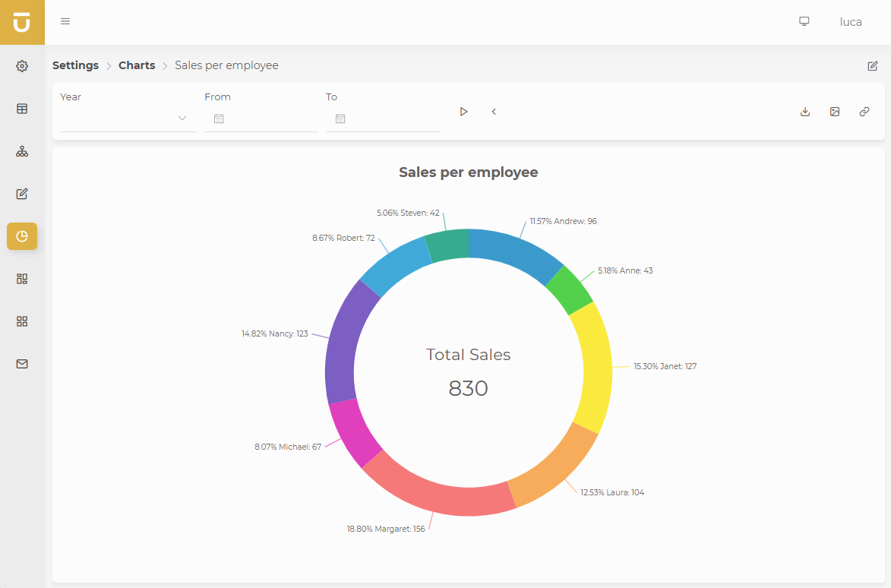The height and width of the screenshot is (588, 891).
Task: Go to Settings breadcrumb
Action: pyautogui.click(x=75, y=65)
